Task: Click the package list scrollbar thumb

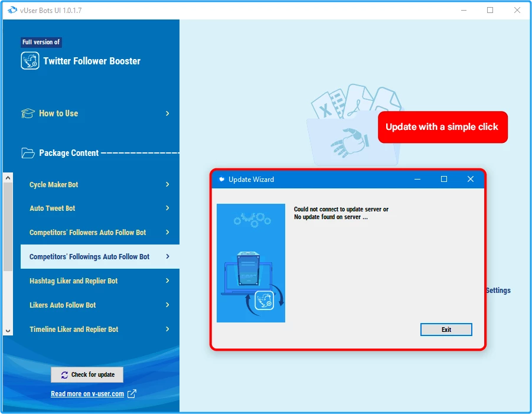Action: pos(8,227)
